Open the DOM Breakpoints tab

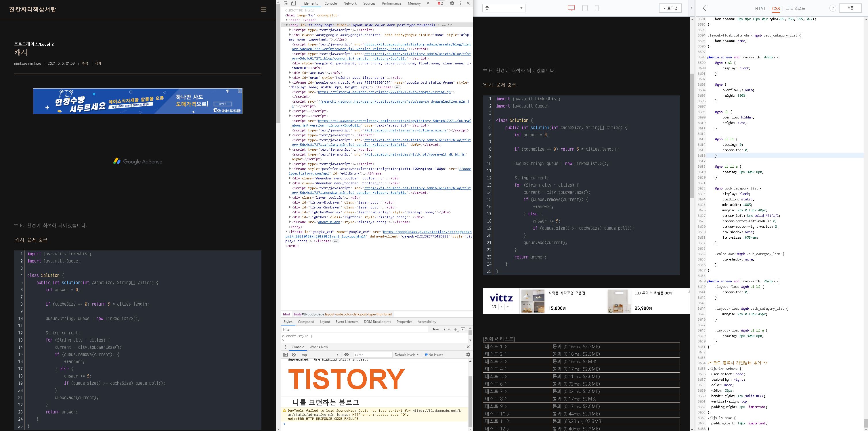(x=377, y=321)
